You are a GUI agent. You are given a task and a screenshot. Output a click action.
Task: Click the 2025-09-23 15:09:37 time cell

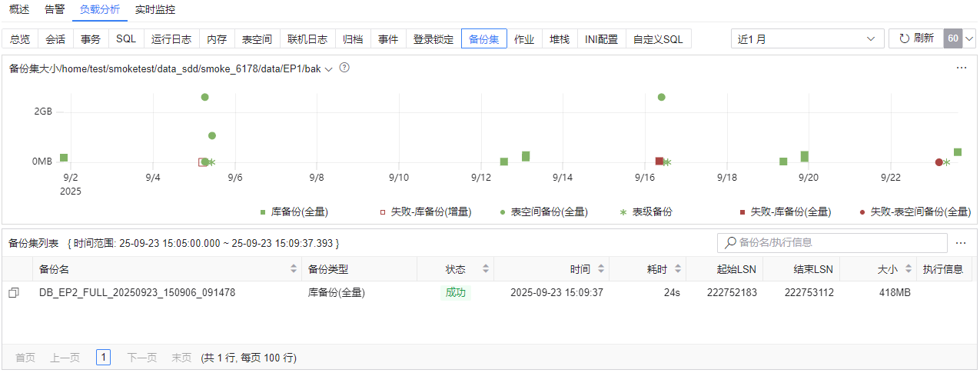(556, 293)
